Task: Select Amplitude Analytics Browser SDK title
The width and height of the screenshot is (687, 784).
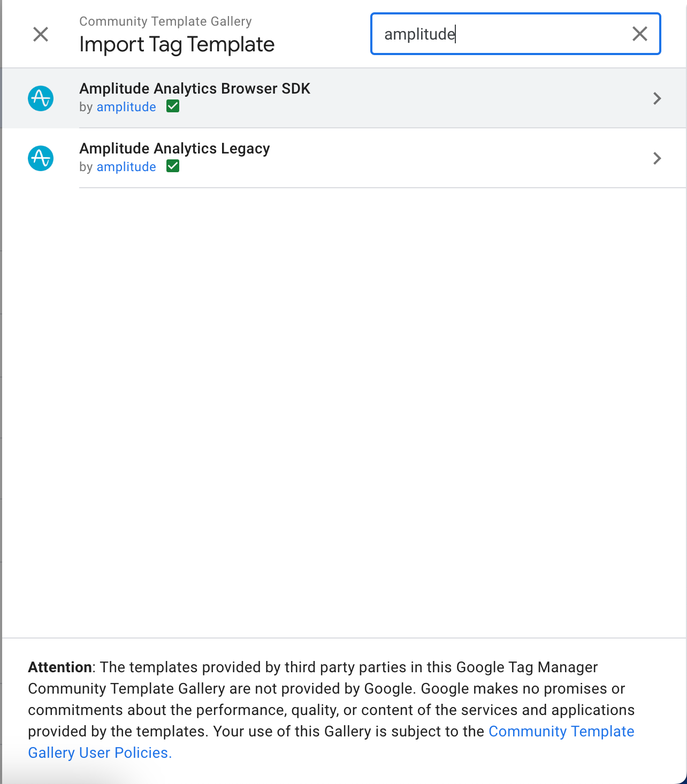Action: [195, 88]
